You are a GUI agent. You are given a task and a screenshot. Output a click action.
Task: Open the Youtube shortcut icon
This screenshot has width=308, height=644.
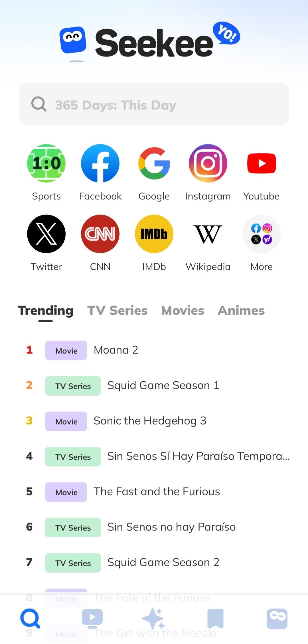pyautogui.click(x=262, y=164)
